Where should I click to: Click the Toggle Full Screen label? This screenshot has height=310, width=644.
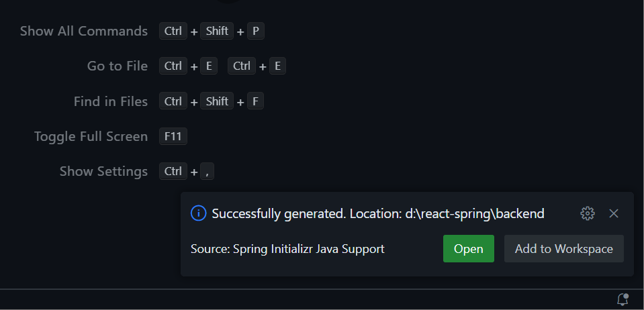91,136
